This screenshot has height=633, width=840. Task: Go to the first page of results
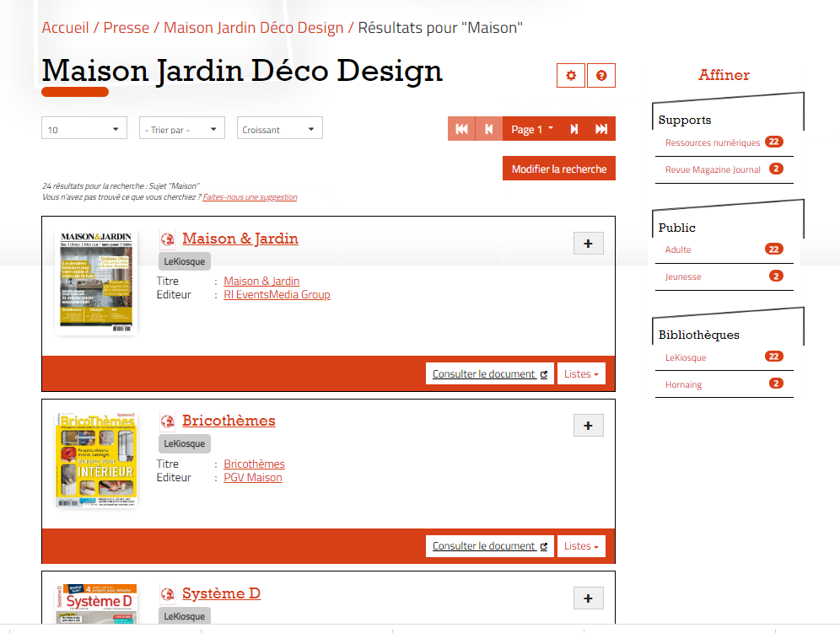[461, 129]
